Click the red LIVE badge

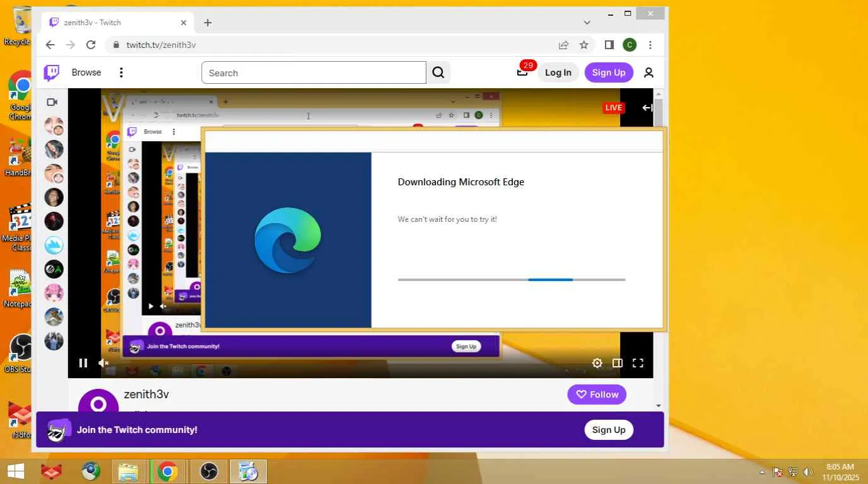tap(614, 108)
